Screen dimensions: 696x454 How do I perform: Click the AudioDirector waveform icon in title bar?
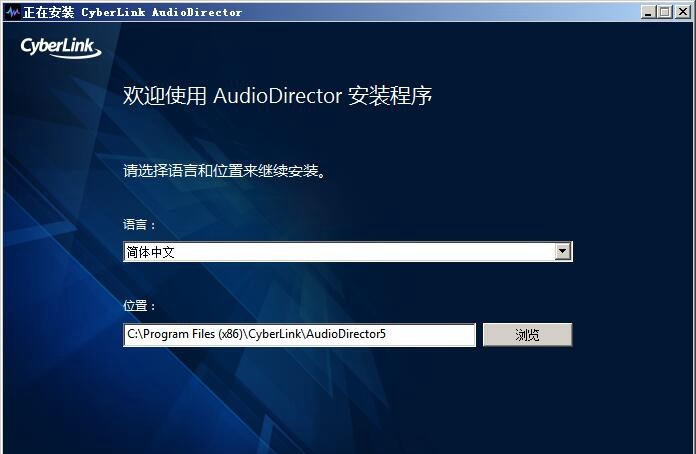tap(12, 12)
